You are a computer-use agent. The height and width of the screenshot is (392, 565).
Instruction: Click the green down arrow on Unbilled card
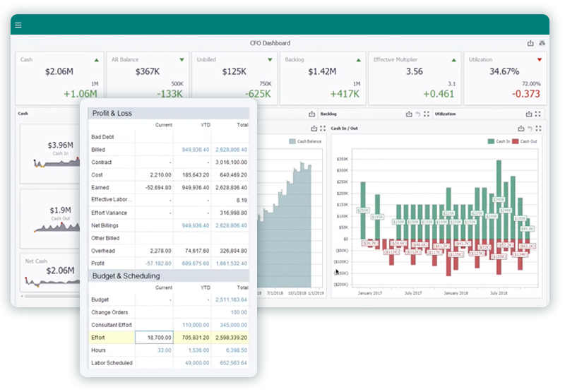[270, 60]
